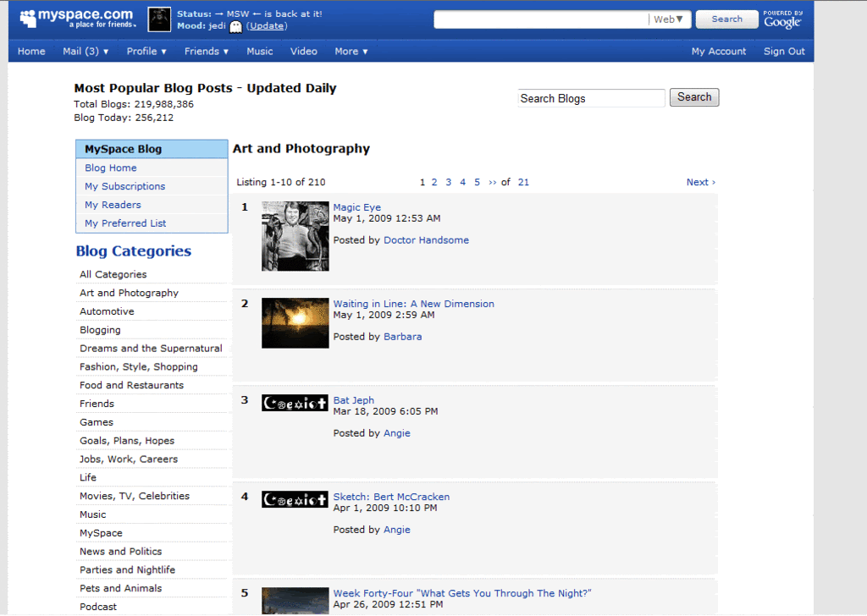Viewport: 867px width, 616px height.
Task: Jump to last page 21
Action: tap(523, 182)
